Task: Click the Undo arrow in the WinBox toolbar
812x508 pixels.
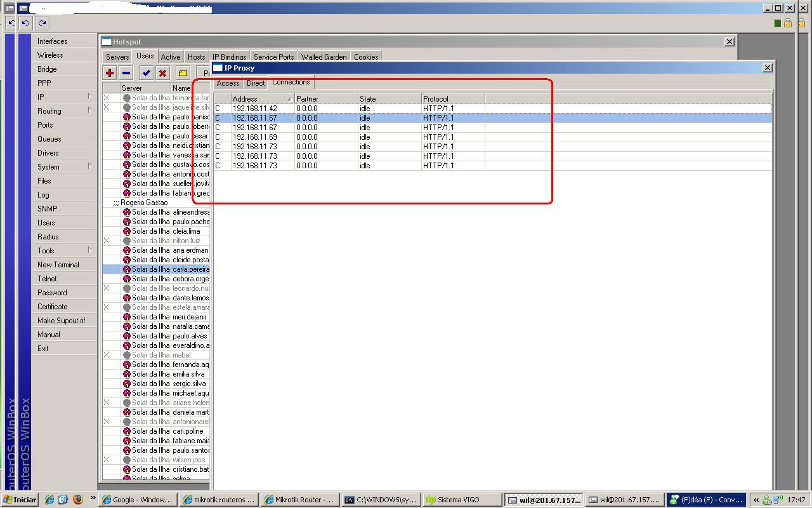Action: (26, 23)
